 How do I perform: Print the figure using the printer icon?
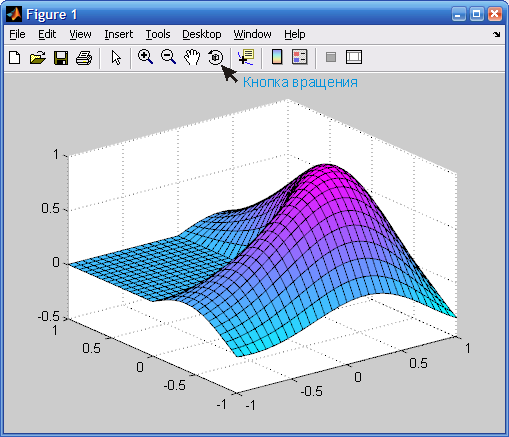tap(84, 58)
